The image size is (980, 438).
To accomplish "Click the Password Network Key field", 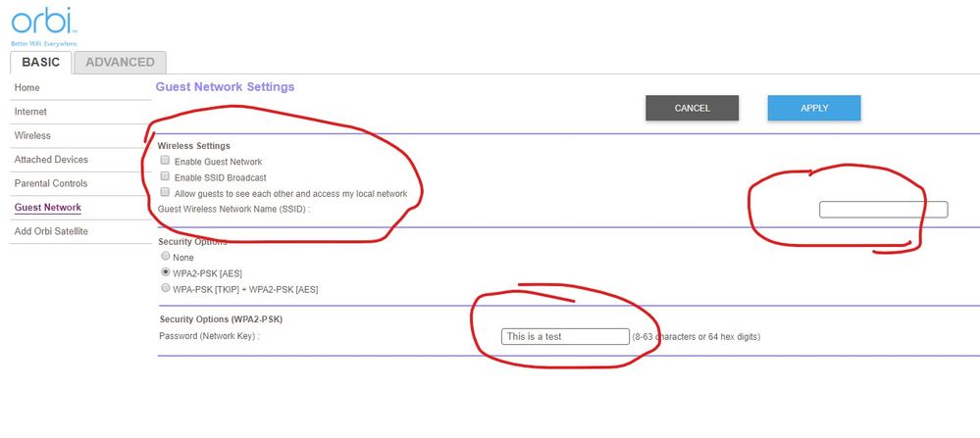I will pos(565,336).
